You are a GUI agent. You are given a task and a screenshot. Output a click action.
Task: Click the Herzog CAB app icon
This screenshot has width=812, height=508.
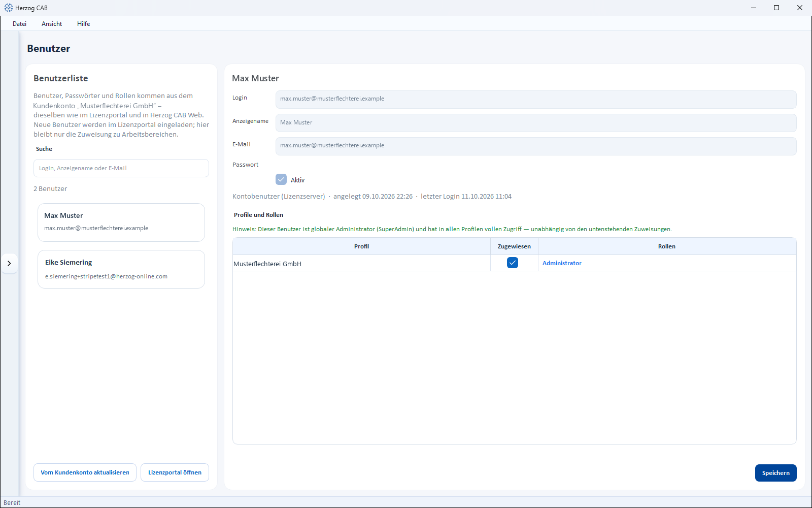(8, 8)
